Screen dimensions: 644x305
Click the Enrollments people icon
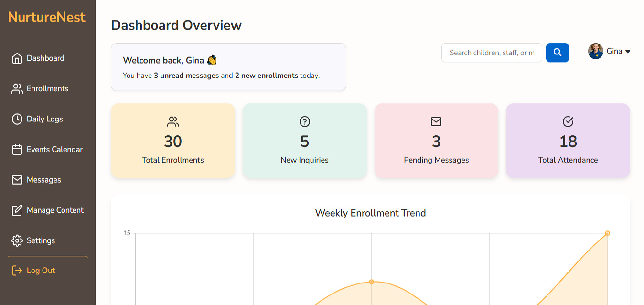pyautogui.click(x=17, y=88)
